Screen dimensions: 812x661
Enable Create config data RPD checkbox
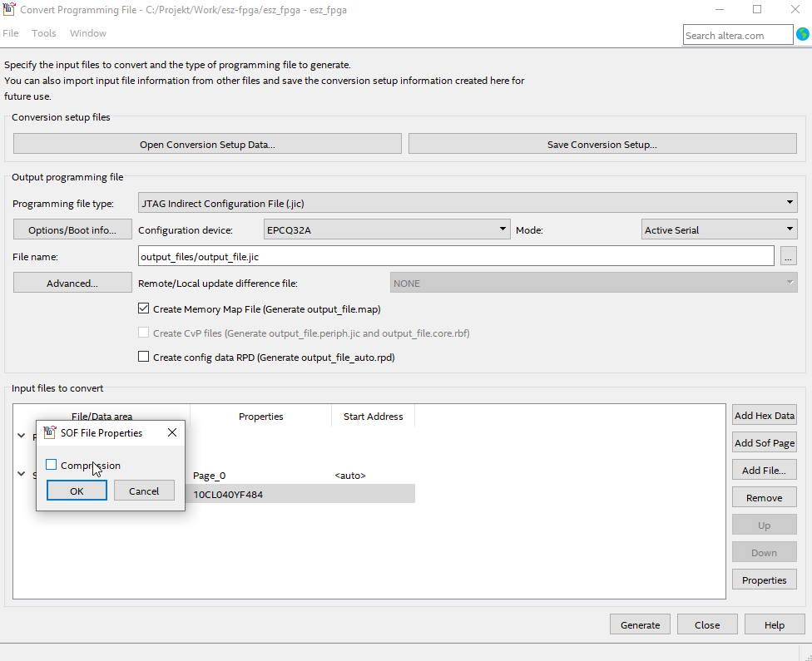(x=143, y=357)
